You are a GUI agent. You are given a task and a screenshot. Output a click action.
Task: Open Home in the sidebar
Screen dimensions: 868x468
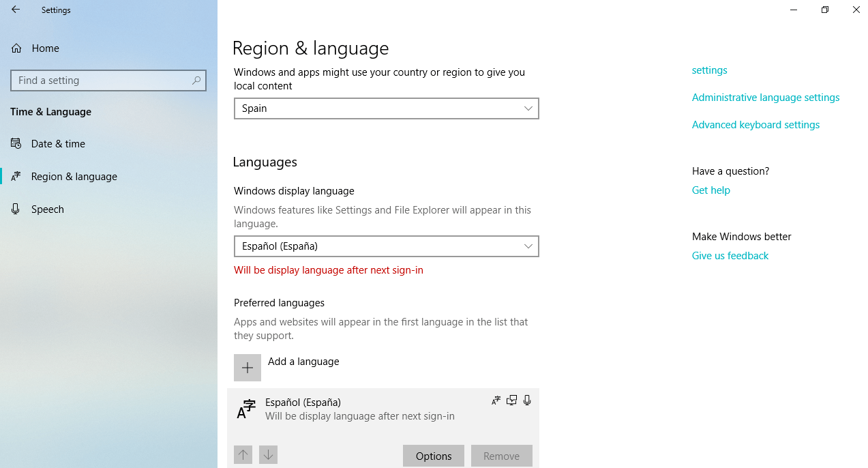pyautogui.click(x=108, y=48)
